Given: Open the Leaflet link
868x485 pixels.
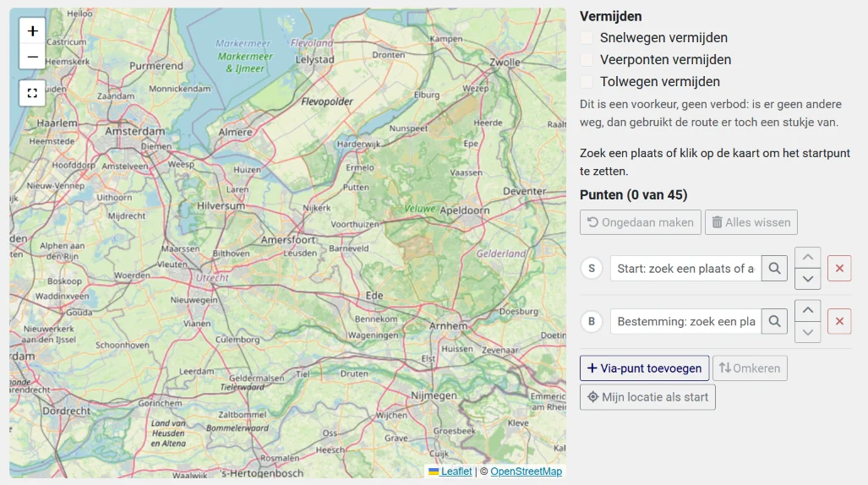Looking at the screenshot, I should (x=456, y=471).
